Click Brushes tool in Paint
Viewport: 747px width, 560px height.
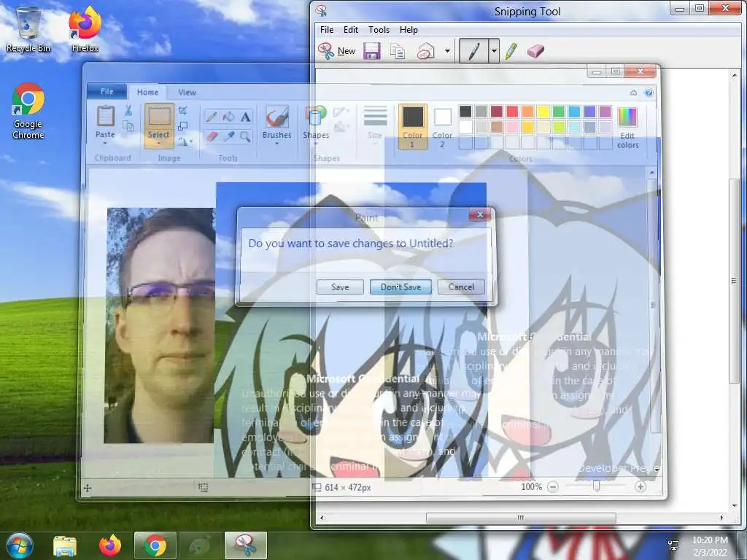[x=276, y=125]
